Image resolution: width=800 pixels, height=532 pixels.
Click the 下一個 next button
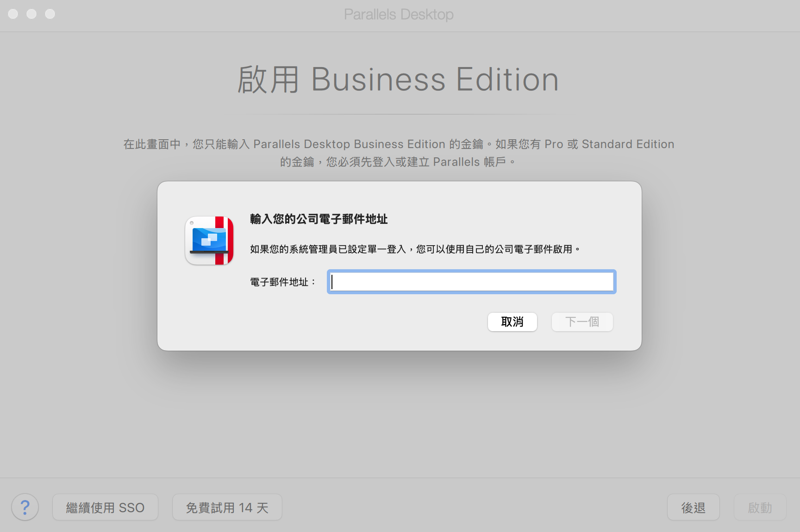pyautogui.click(x=582, y=322)
